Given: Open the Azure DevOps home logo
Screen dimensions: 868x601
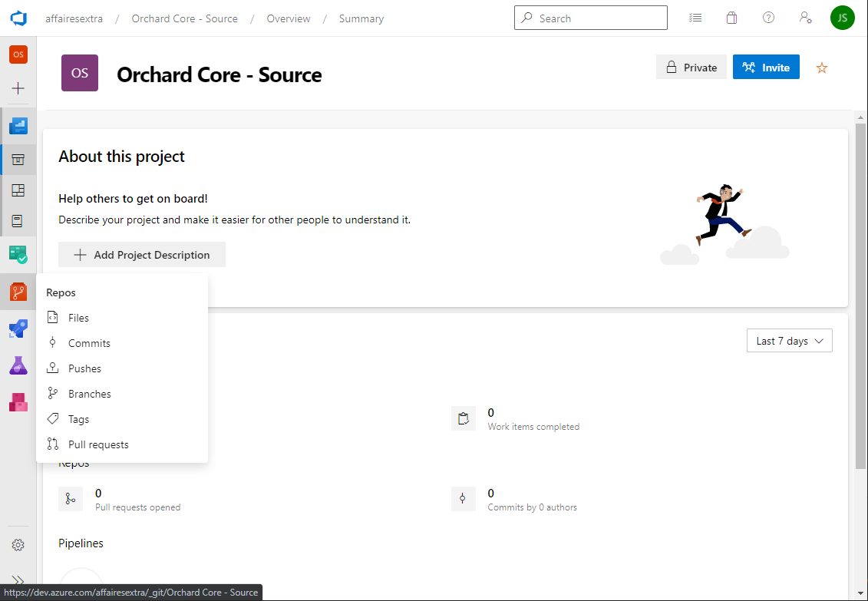Looking at the screenshot, I should [18, 18].
